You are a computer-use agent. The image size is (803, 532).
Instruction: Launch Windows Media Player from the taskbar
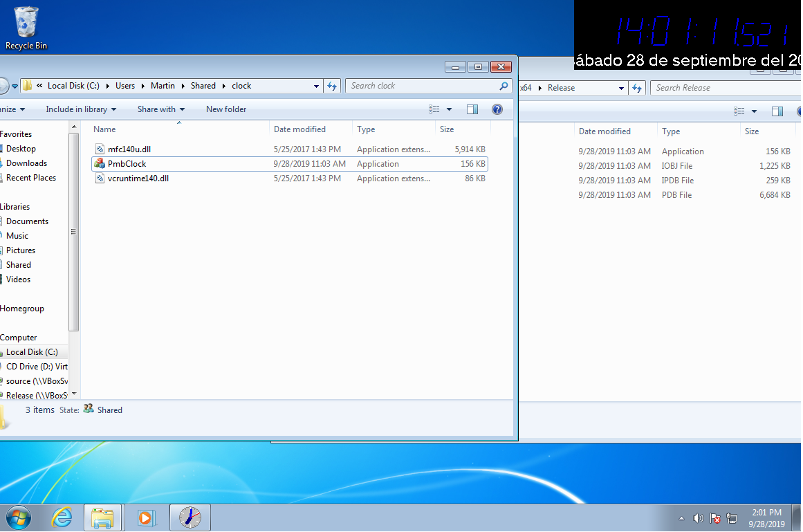point(147,517)
